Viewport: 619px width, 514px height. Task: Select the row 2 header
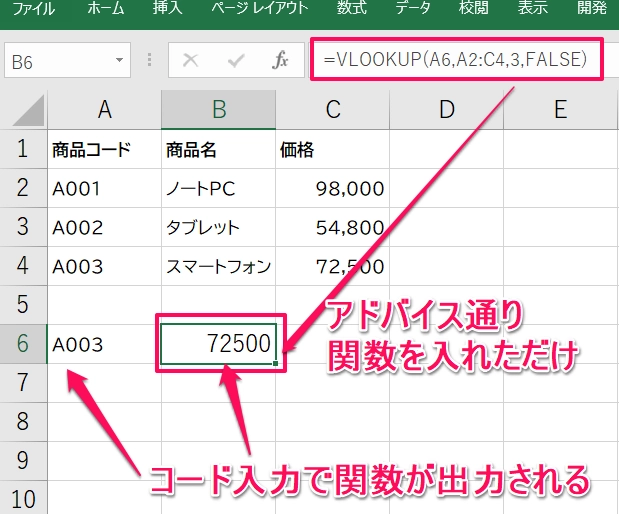pos(23,188)
